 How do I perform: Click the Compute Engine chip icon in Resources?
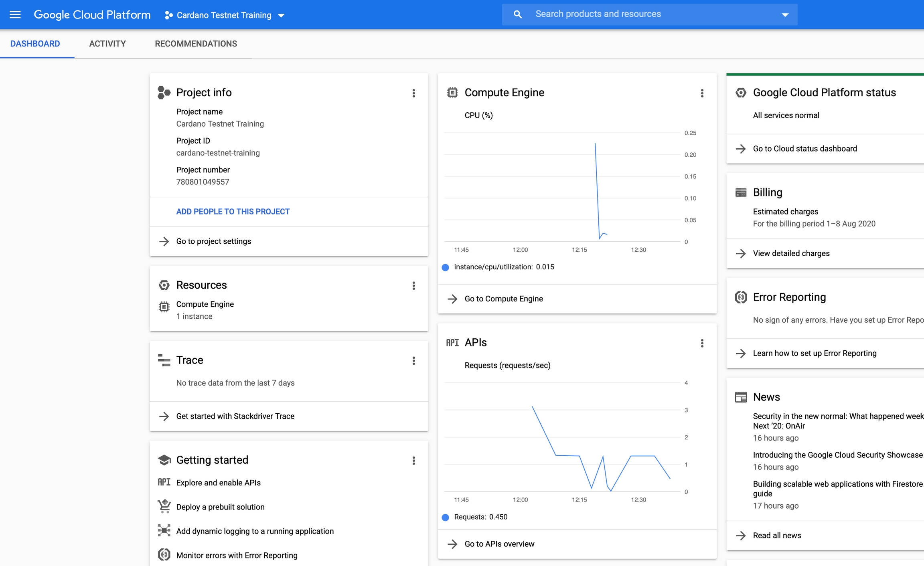164,307
